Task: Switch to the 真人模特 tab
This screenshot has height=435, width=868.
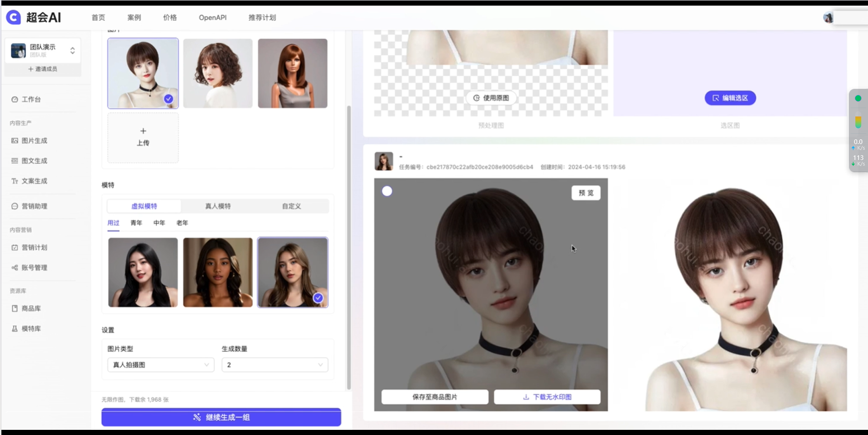Action: pos(218,206)
